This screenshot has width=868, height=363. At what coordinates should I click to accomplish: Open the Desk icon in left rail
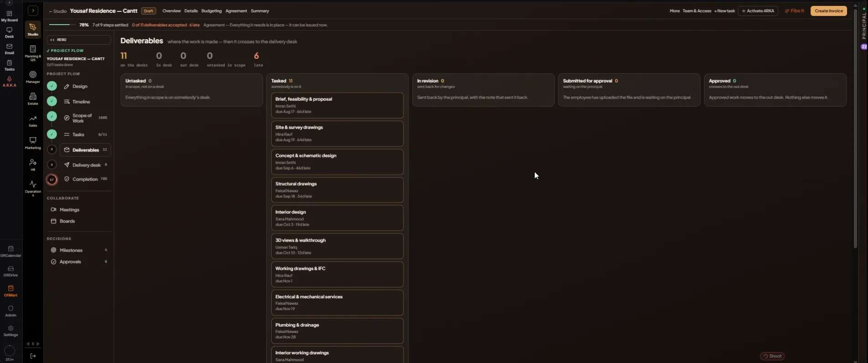pos(9,32)
